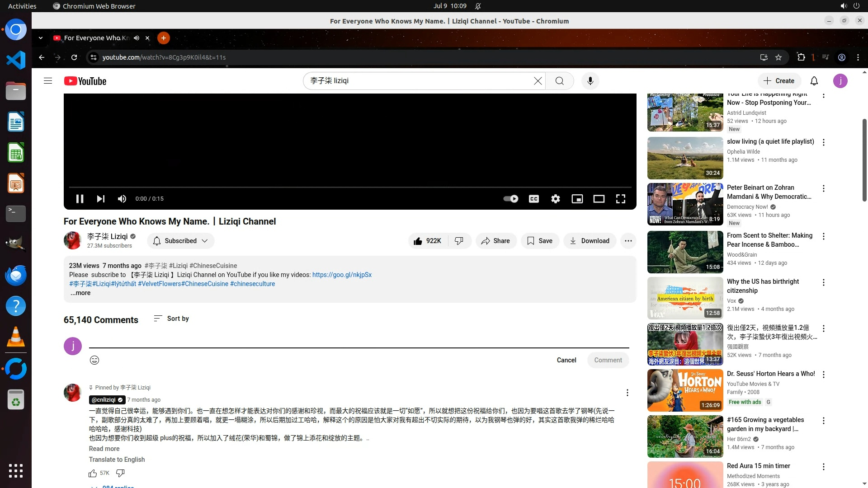Image resolution: width=868 pixels, height=488 pixels.
Task: Click the video progress bar
Action: (x=350, y=187)
